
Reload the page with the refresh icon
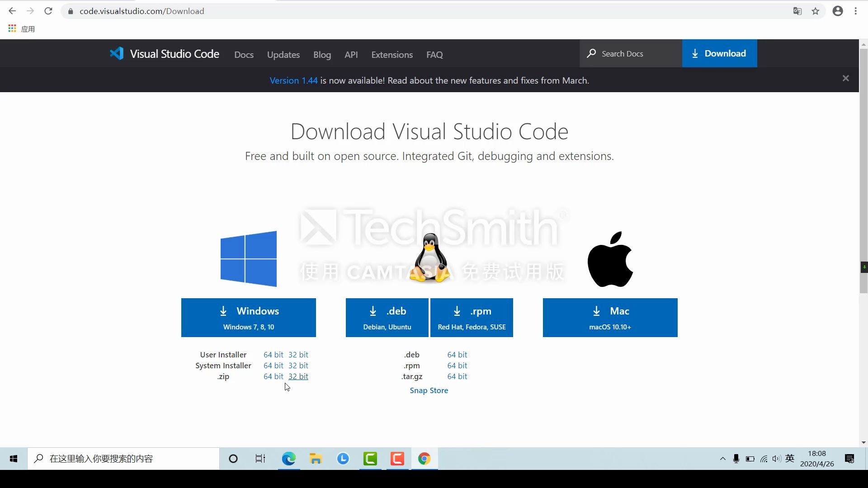(48, 11)
